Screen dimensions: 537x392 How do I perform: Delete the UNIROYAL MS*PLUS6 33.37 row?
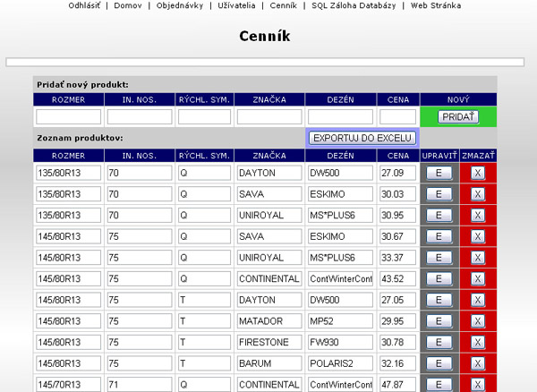coord(478,258)
